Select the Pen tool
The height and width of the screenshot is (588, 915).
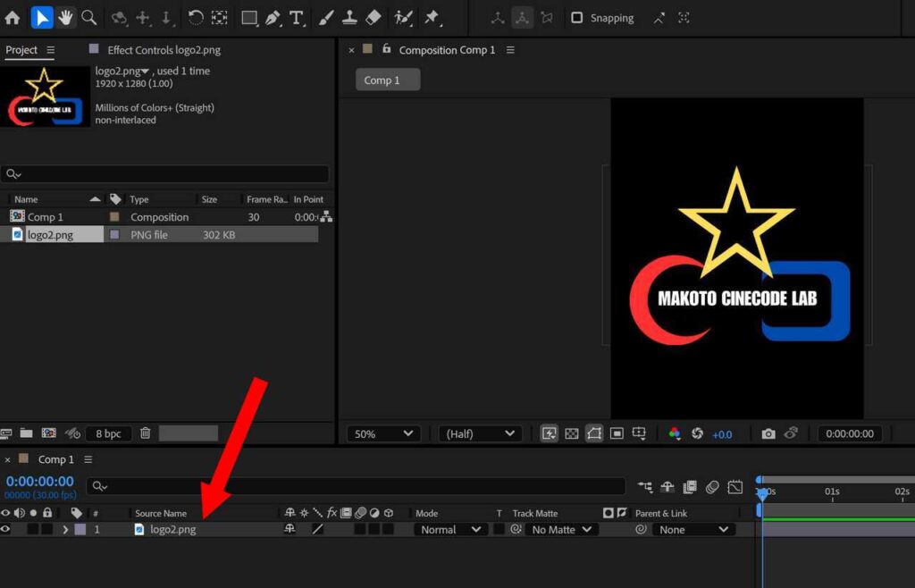(273, 18)
